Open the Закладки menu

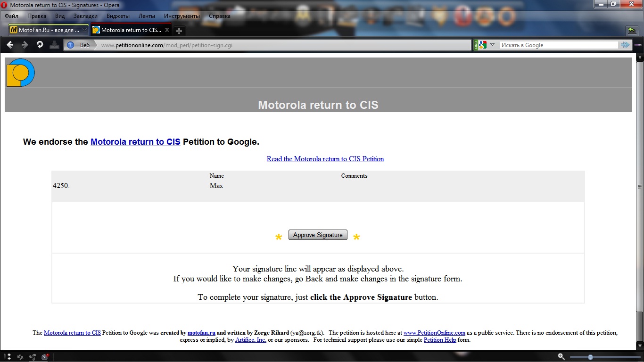pyautogui.click(x=85, y=16)
